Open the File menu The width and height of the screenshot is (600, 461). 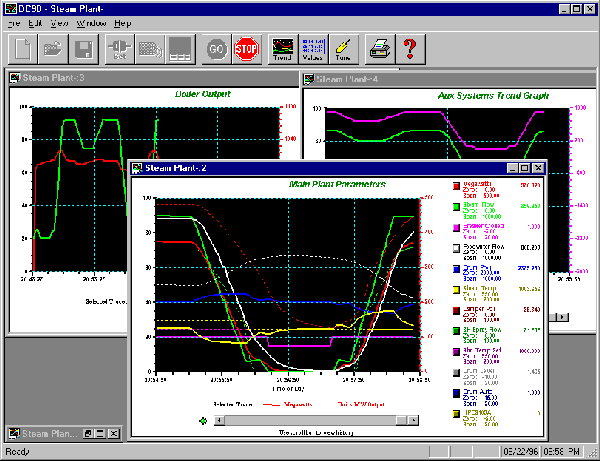15,21
